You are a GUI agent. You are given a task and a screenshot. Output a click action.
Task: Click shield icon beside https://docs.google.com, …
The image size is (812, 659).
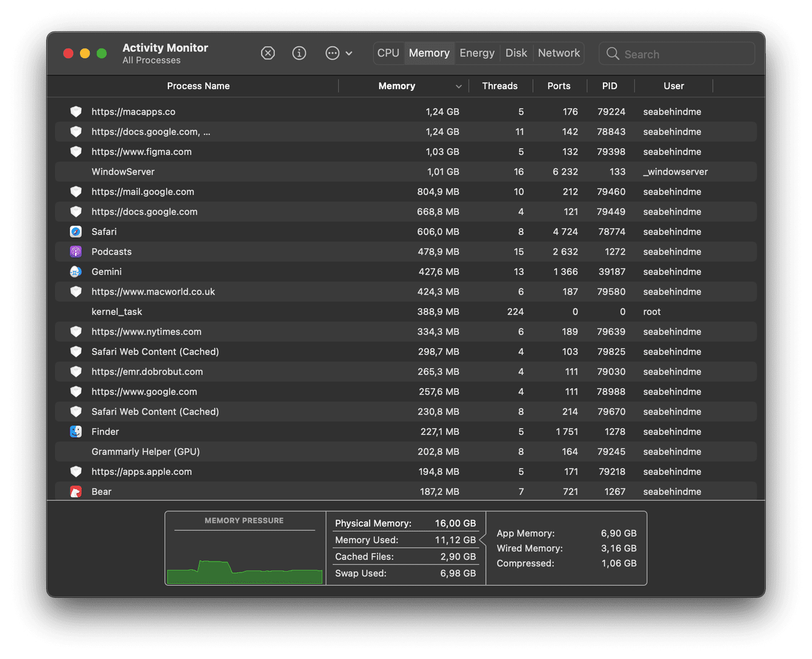[76, 132]
